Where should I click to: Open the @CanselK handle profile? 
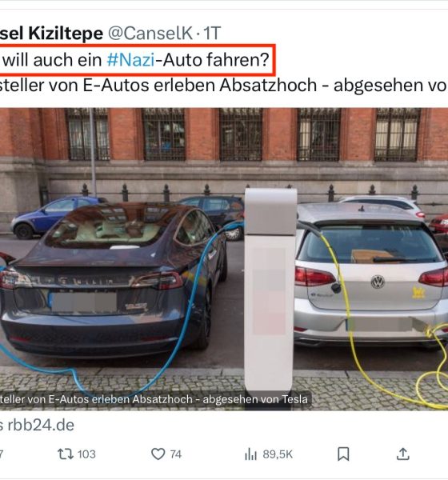pyautogui.click(x=150, y=33)
